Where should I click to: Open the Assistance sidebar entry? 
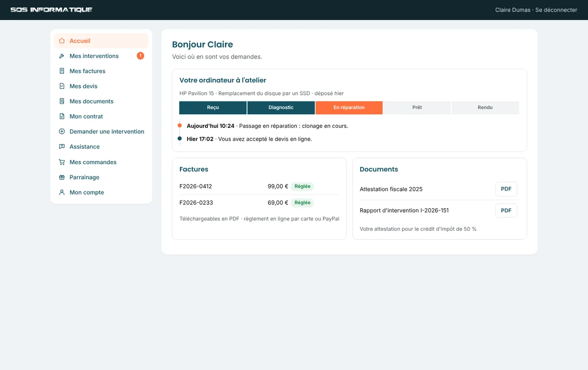coord(101,147)
